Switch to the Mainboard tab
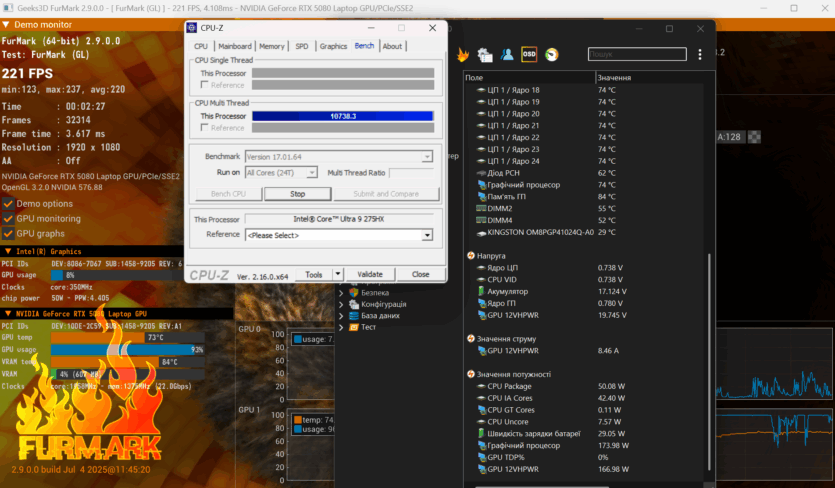The width and height of the screenshot is (835, 488). [235, 46]
